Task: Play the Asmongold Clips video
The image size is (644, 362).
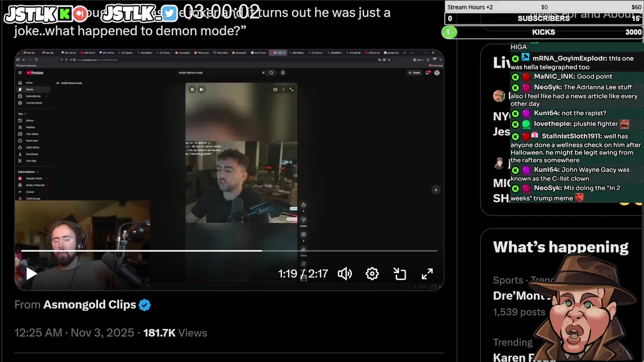Action: tap(31, 274)
